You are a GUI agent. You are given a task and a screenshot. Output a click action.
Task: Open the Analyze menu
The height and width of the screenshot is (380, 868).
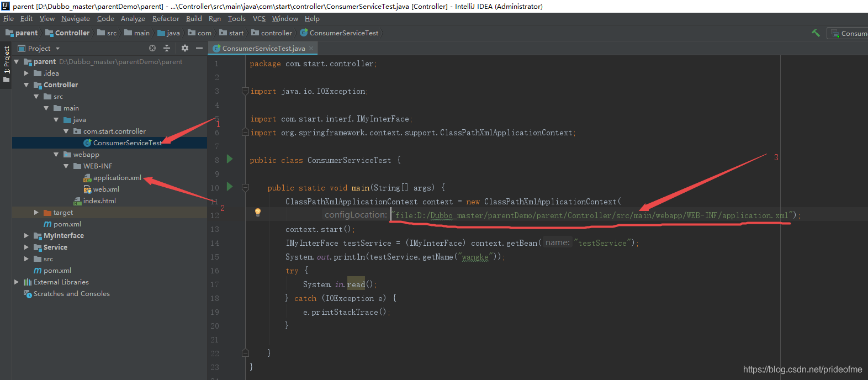[133, 19]
